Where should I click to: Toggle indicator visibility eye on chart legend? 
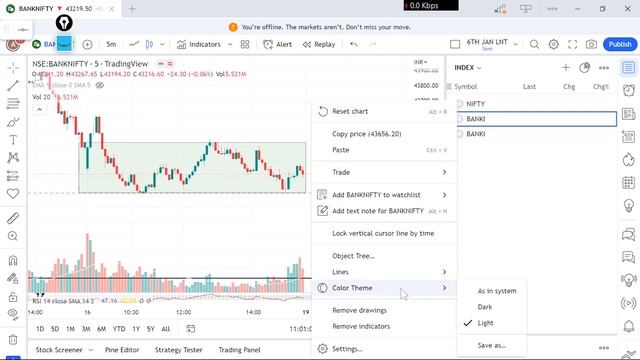(100, 85)
